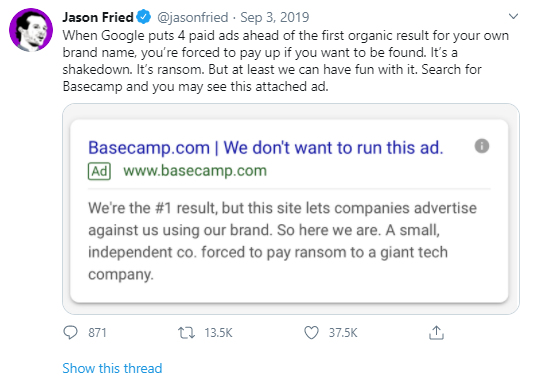The height and width of the screenshot is (380, 533).
Task: Click the tweet body text
Action: [x=286, y=61]
